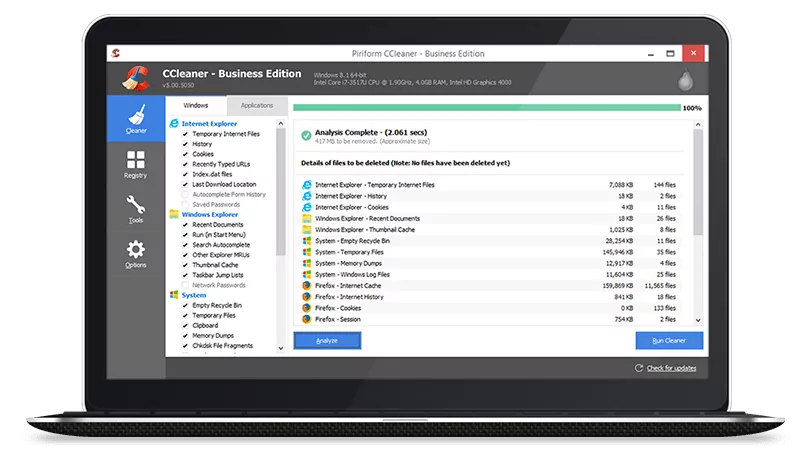This screenshot has height=450, width=800.
Task: Enable Autocomplete Form History checkbox
Action: pyautogui.click(x=185, y=194)
